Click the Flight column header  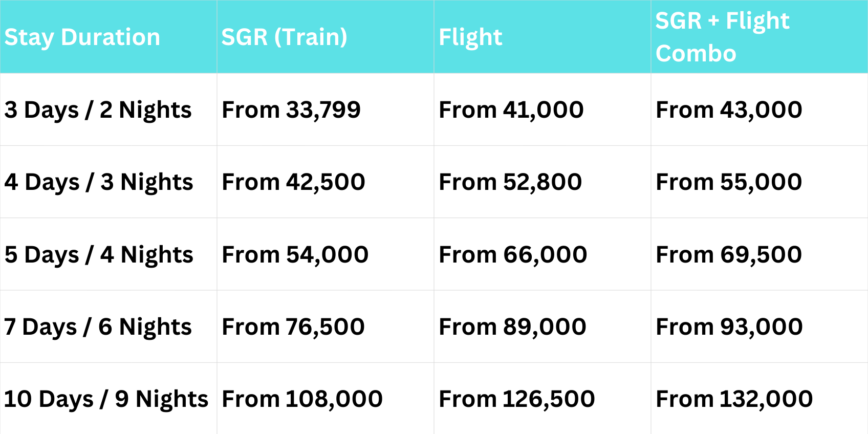(x=471, y=37)
